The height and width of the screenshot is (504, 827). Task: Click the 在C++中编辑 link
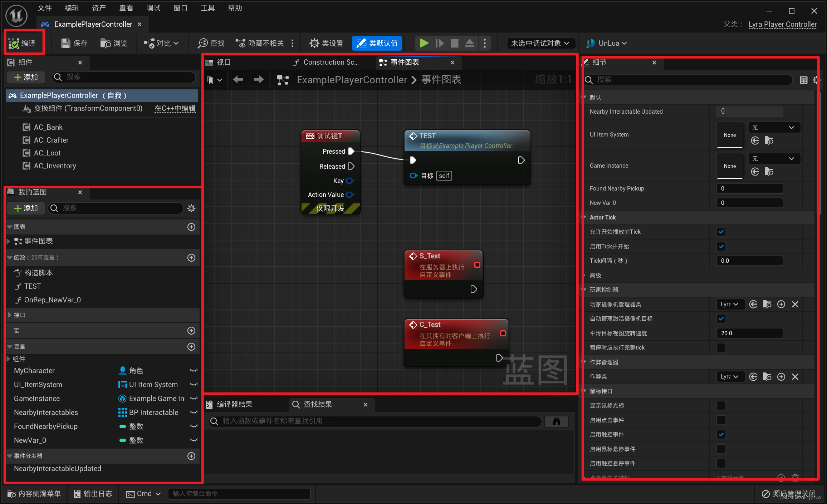click(175, 108)
